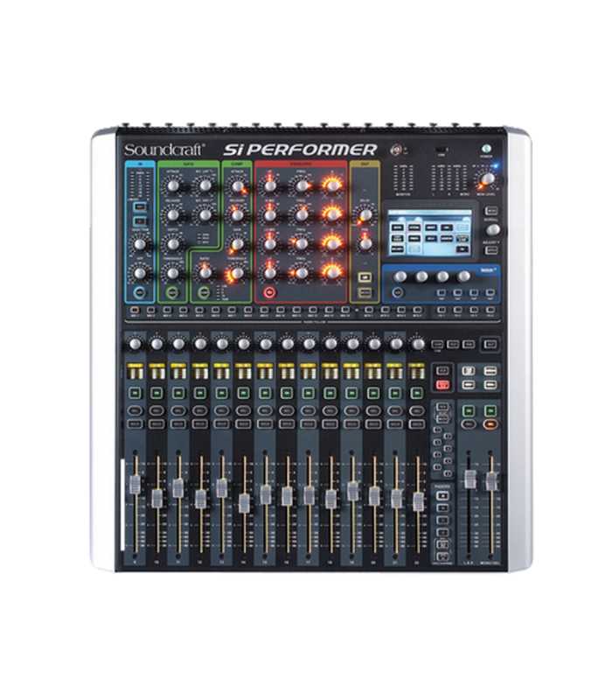Click the Delay knob in the Out section
Viewport: 612px width, 700px height.
365,214
